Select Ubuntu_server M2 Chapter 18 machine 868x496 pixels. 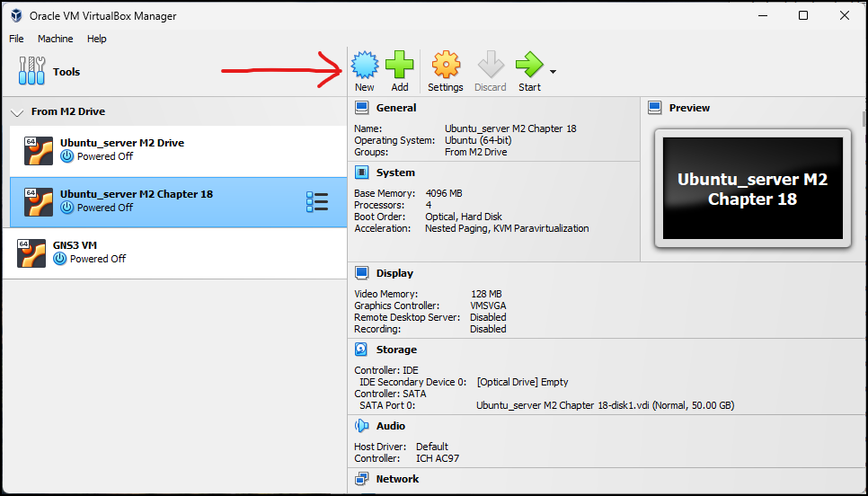[178, 202]
